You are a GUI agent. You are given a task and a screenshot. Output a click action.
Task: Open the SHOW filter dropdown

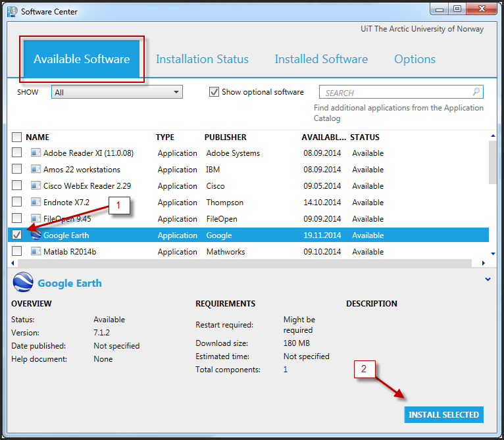tap(116, 92)
